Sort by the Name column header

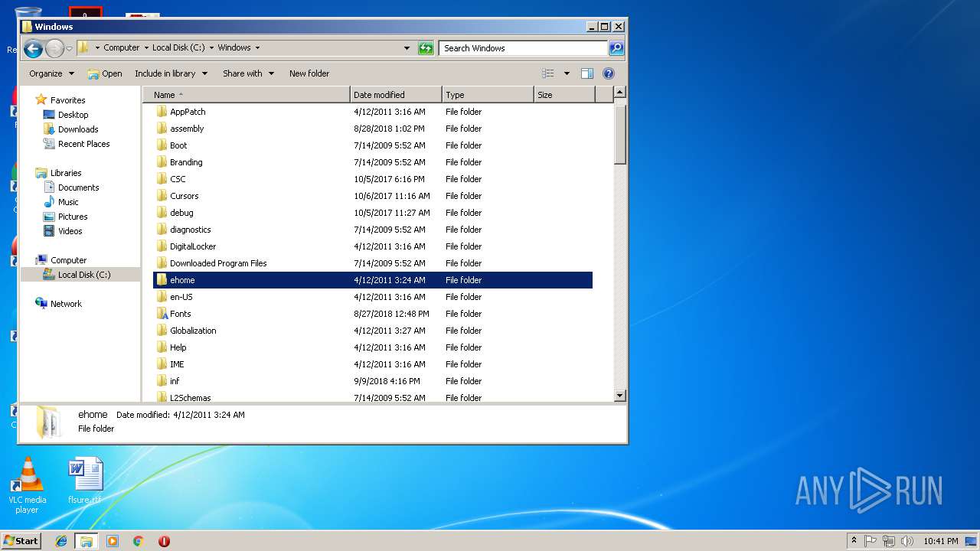click(247, 95)
